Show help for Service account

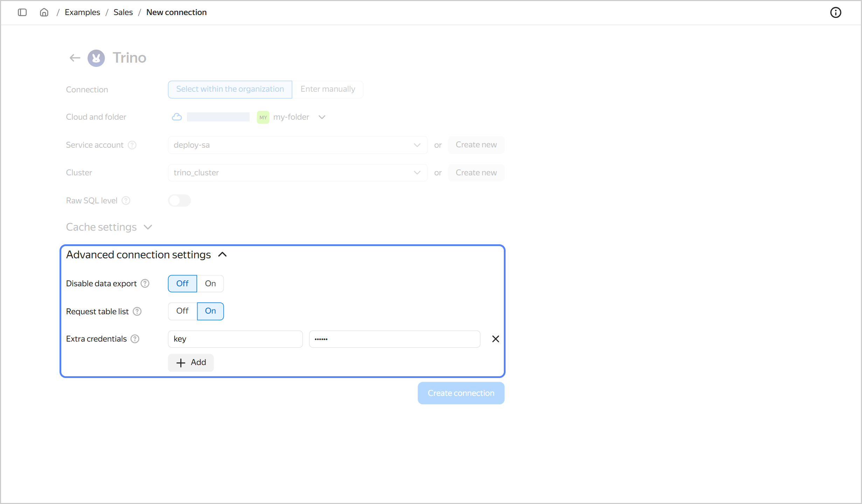tap(132, 145)
